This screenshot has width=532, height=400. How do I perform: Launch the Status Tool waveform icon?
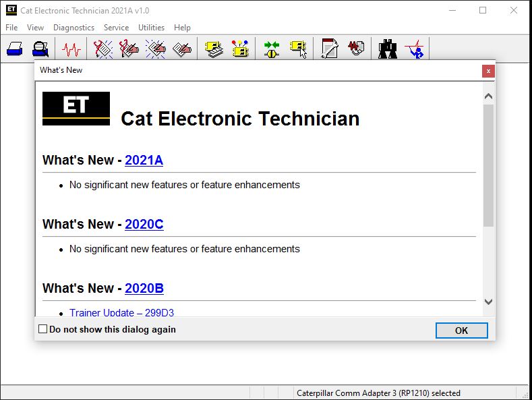coord(71,49)
